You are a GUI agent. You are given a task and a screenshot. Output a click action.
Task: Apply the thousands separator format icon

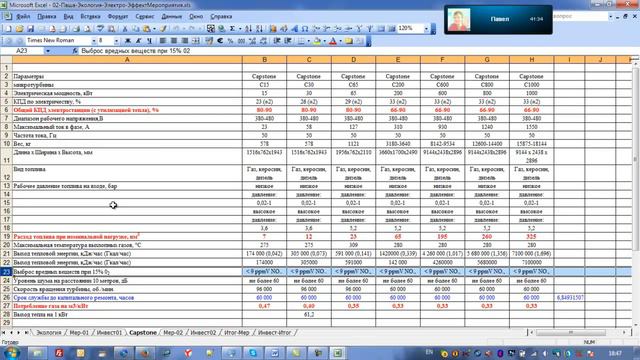pos(241,40)
